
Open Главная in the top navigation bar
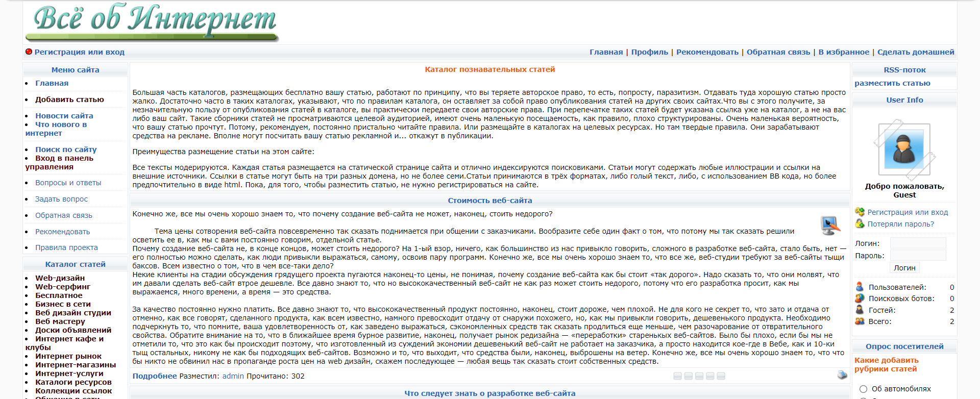tap(606, 52)
